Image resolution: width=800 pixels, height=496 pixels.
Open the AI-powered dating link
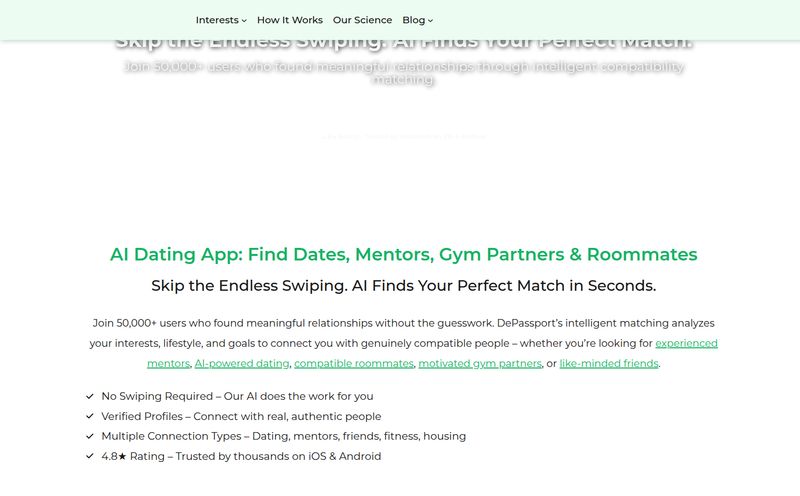[242, 363]
